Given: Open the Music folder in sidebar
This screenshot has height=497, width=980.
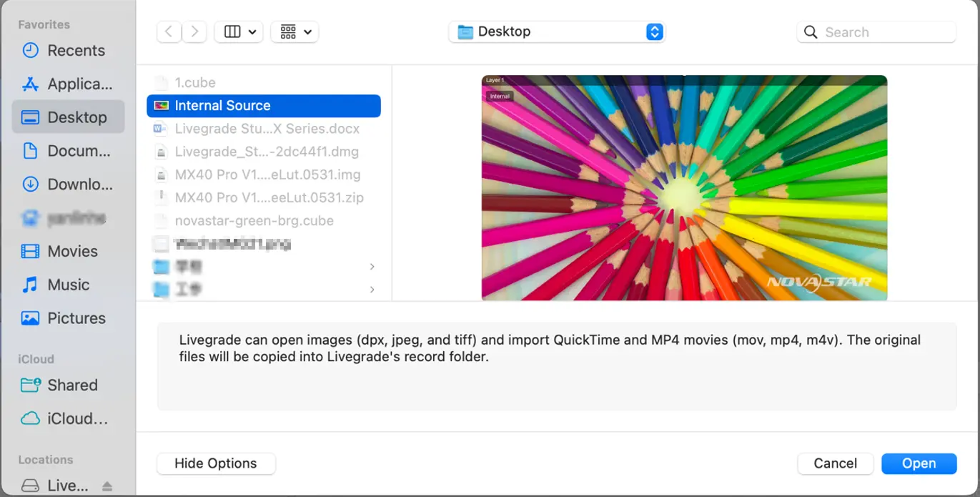Looking at the screenshot, I should (x=68, y=285).
